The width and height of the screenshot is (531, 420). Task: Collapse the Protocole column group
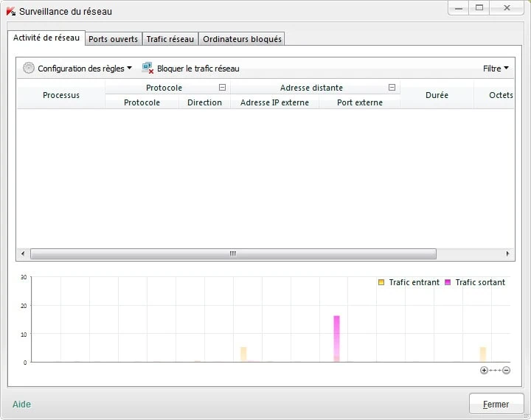pyautogui.click(x=222, y=88)
